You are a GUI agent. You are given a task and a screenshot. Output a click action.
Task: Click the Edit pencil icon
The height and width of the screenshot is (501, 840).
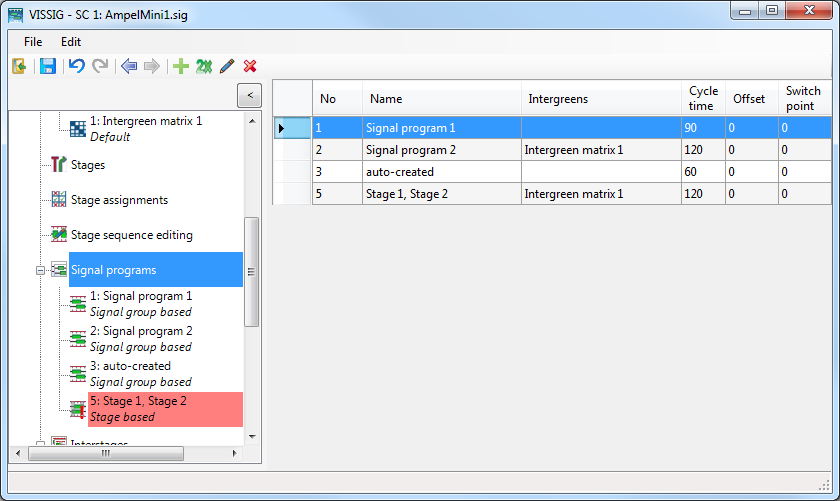coord(227,66)
